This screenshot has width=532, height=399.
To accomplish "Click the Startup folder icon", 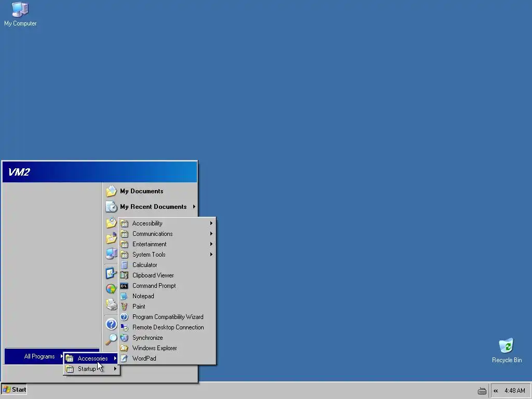I will (70, 369).
